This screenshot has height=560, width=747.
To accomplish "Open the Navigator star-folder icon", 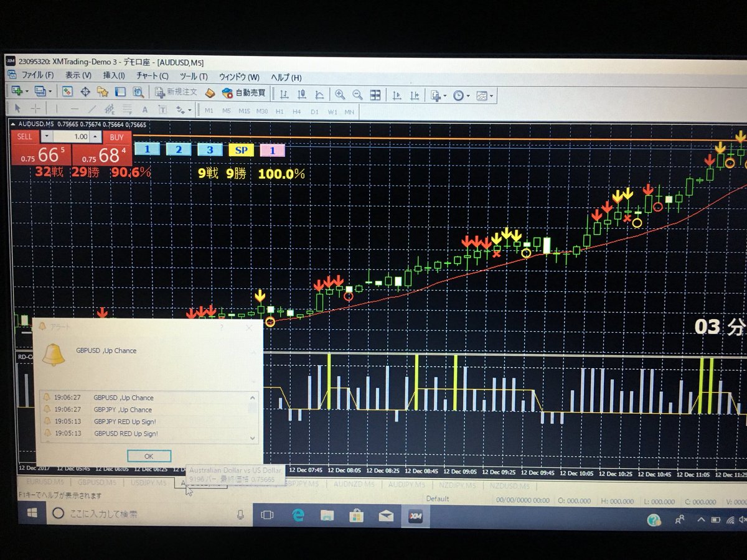I will point(103,91).
